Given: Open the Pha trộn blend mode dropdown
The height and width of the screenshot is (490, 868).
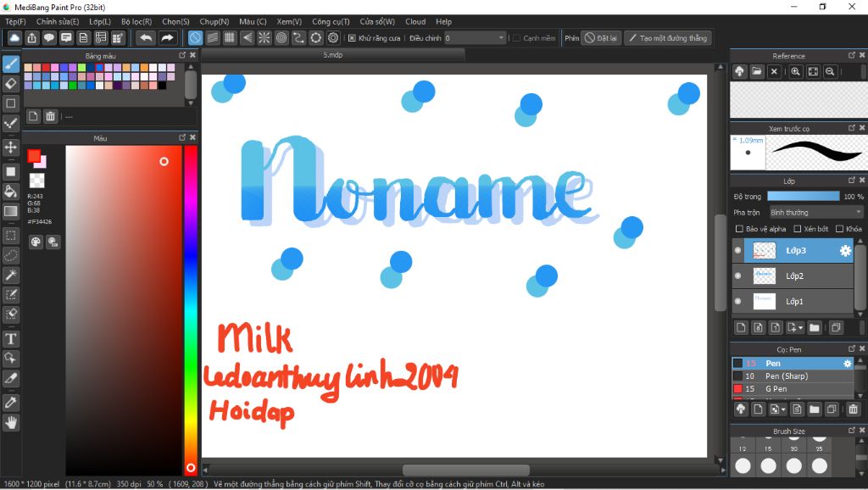Looking at the screenshot, I should click(x=816, y=213).
